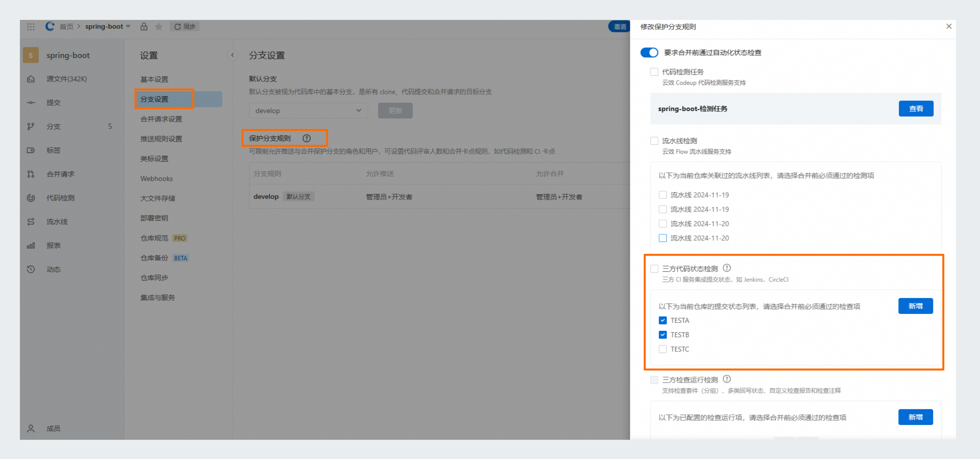
Task: Check the highlighted last 流水线 2024-11-20 checkbox
Action: coord(663,238)
